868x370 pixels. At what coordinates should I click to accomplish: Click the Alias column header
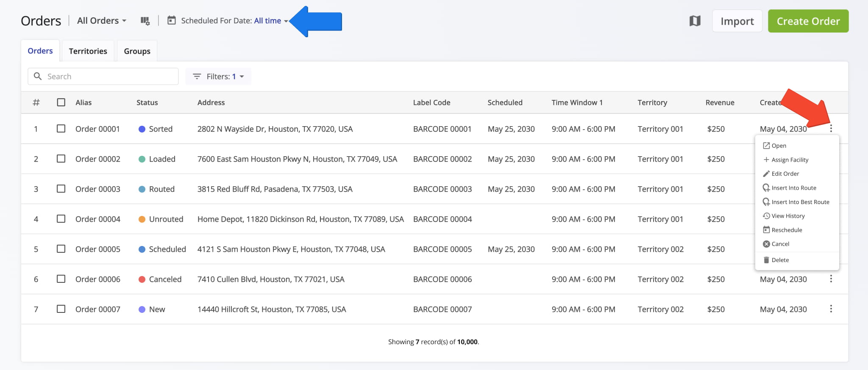83,102
